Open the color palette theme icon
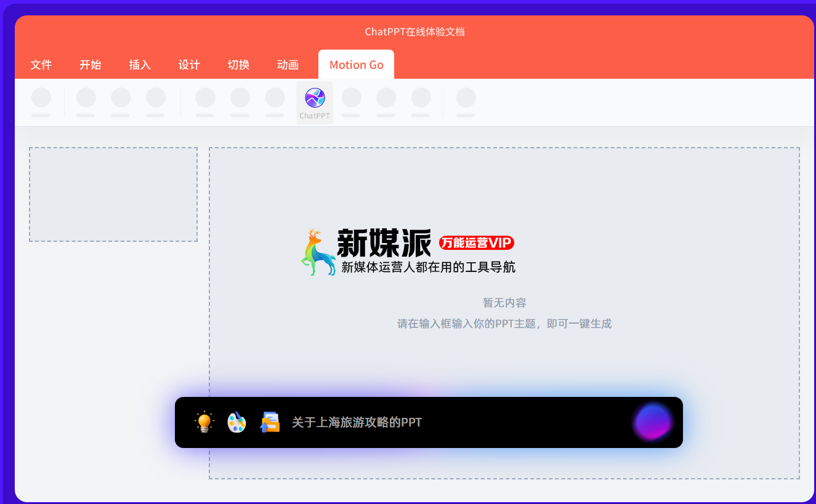 236,422
